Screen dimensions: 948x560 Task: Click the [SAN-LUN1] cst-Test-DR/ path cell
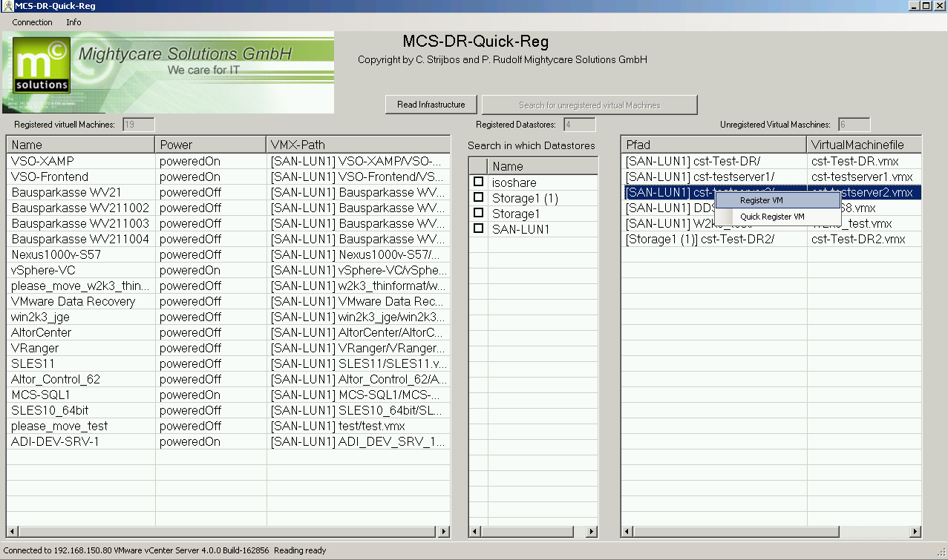pyautogui.click(x=714, y=161)
